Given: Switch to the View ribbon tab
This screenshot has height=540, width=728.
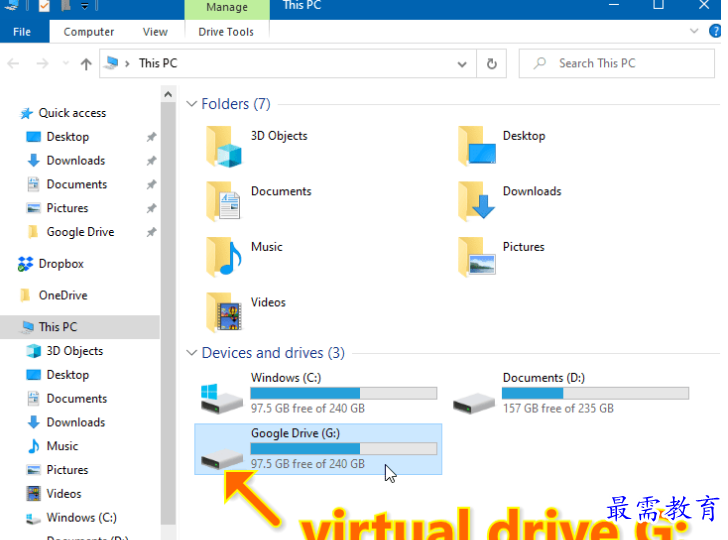Looking at the screenshot, I should (x=155, y=32).
